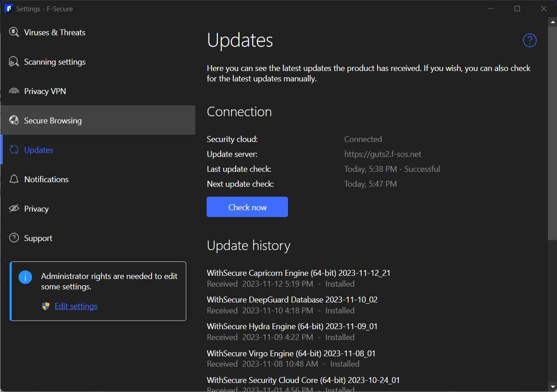Click the 'Update server:' label
The image size is (557, 392).
click(232, 154)
